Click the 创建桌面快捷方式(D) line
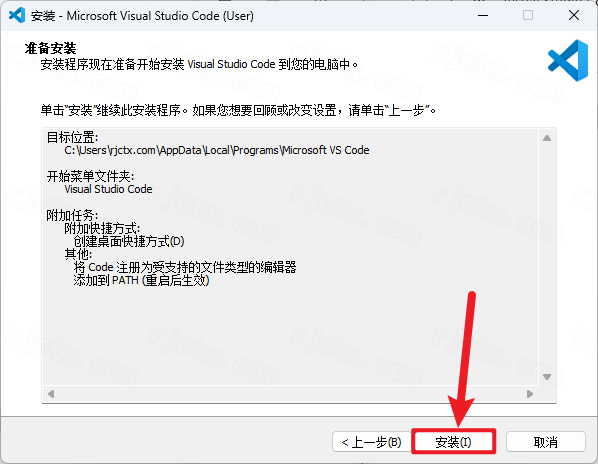 129,241
